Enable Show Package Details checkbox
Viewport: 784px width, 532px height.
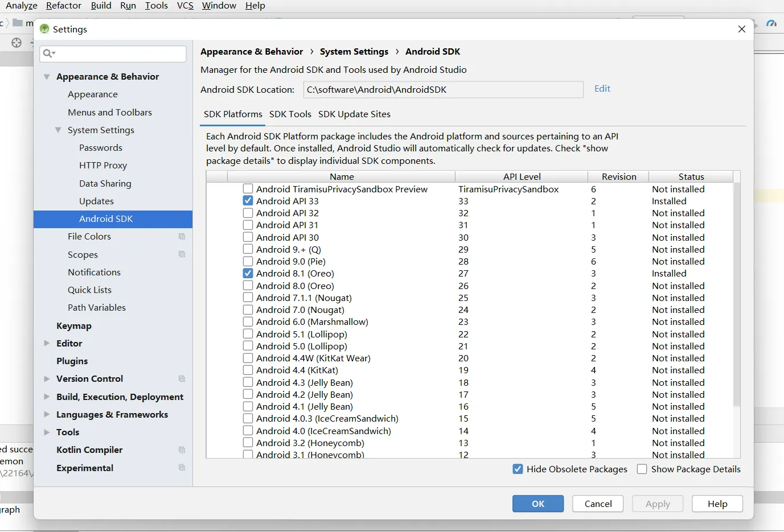642,469
